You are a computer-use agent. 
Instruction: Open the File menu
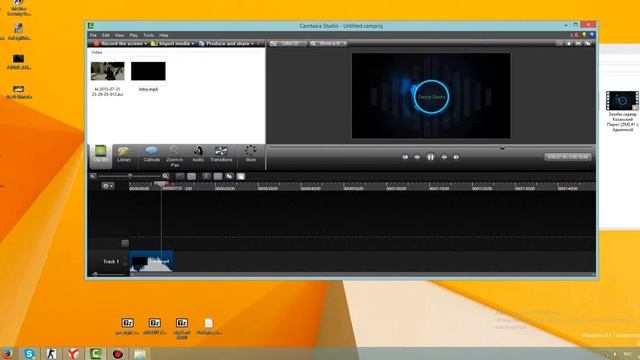click(93, 36)
